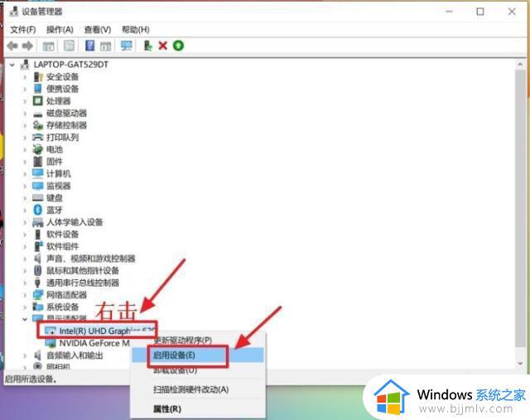
Task: Select the 安全设备 label
Action: [63, 77]
